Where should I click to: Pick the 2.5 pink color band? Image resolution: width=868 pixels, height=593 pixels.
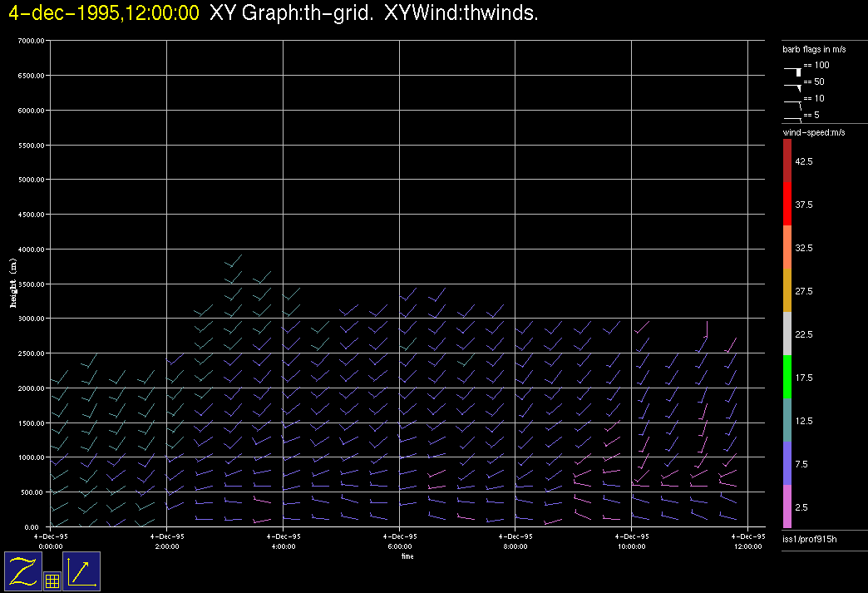click(x=787, y=507)
